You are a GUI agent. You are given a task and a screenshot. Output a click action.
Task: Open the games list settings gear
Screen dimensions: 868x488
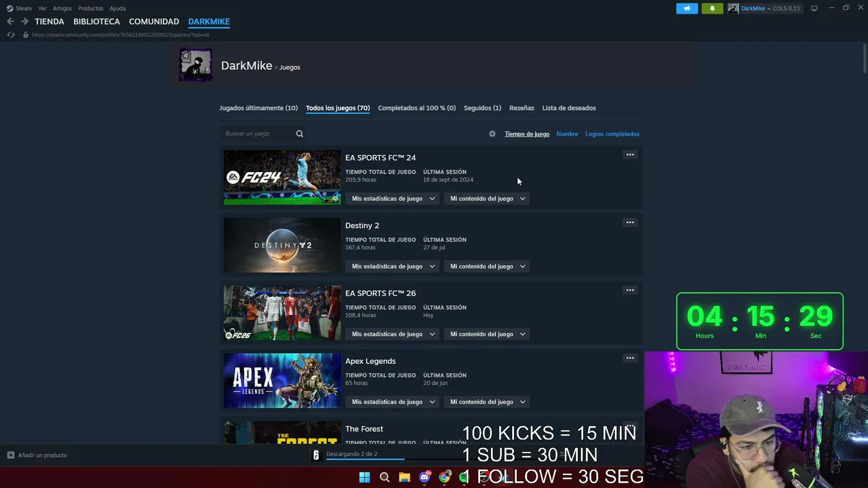tap(492, 134)
